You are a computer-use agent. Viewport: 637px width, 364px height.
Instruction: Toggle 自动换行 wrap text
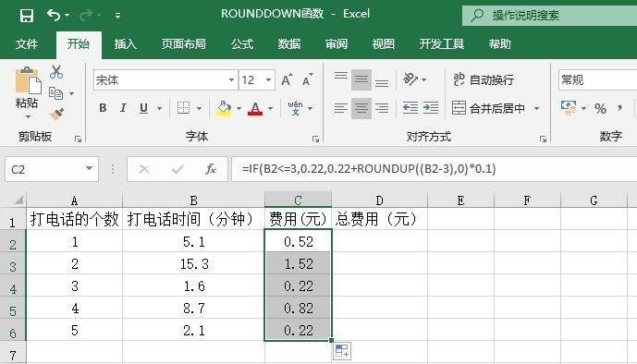click(483, 80)
